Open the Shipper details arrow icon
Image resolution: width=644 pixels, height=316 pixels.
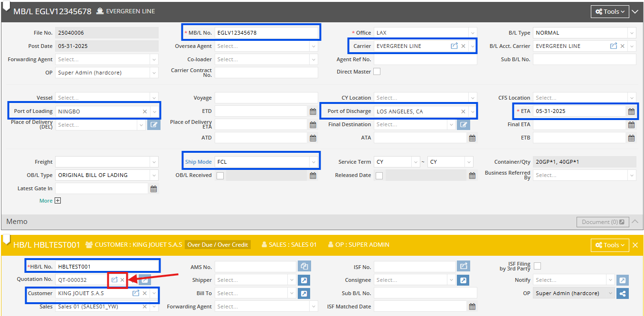point(304,280)
